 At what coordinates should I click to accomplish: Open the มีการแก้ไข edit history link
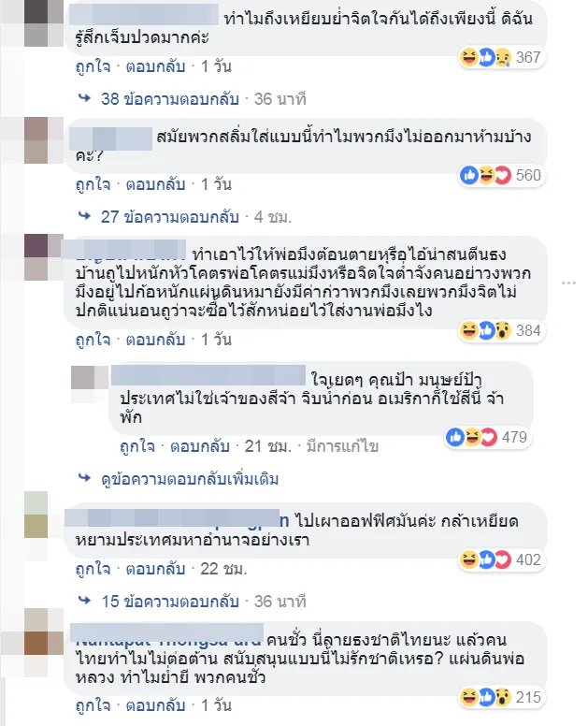(342, 446)
